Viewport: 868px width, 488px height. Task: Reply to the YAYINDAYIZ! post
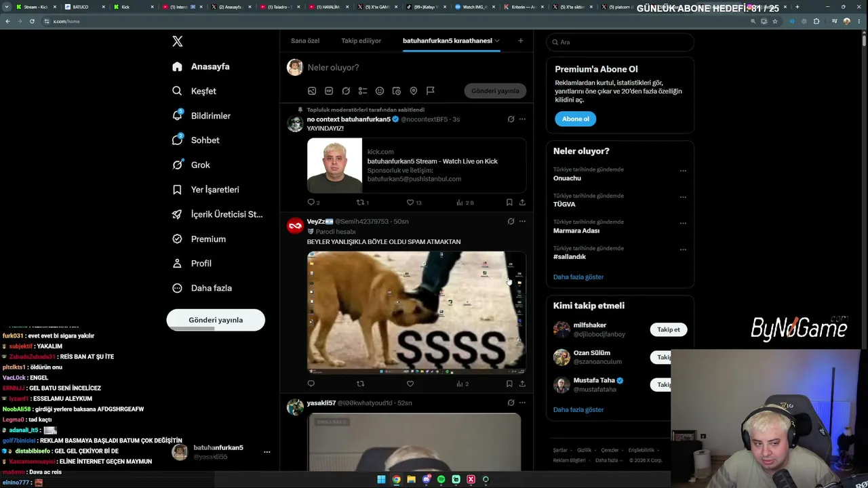click(311, 202)
